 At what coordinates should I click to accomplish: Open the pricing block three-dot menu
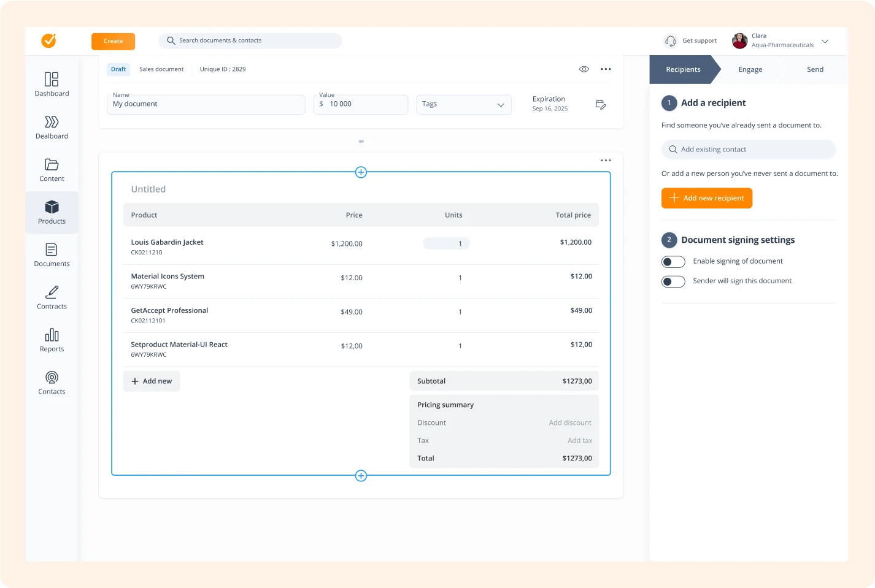[606, 161]
